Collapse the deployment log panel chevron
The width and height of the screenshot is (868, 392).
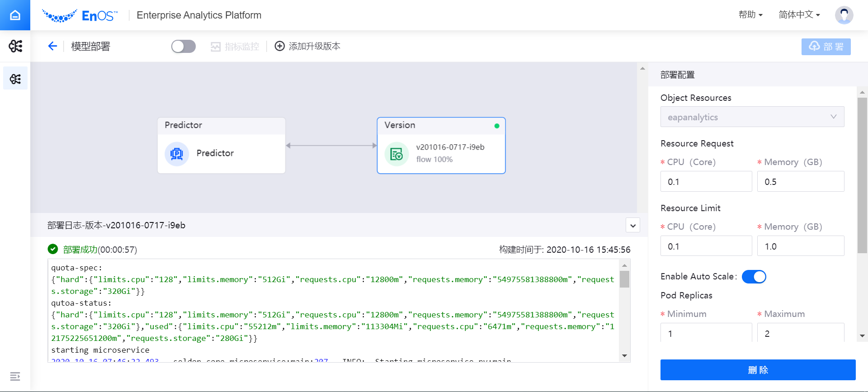pyautogui.click(x=632, y=225)
